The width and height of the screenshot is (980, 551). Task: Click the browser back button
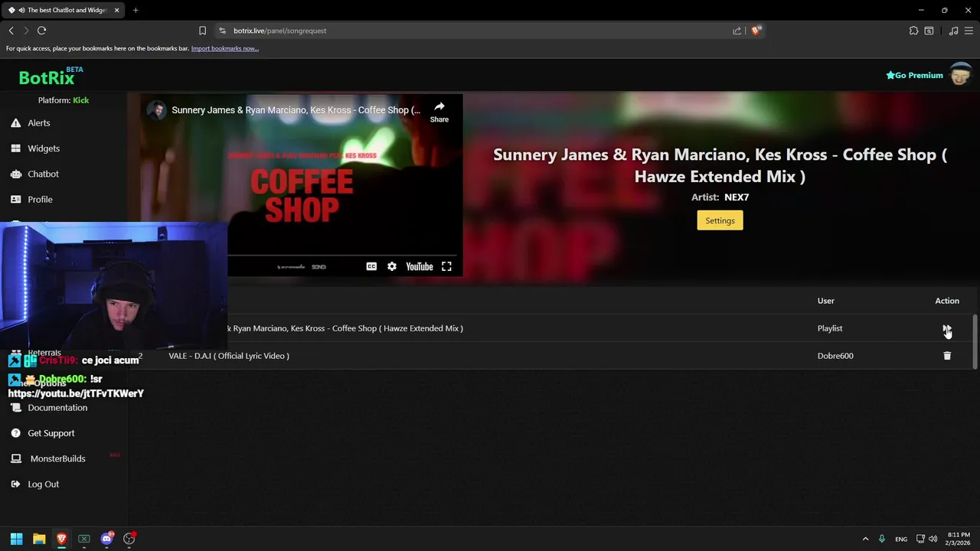click(x=11, y=31)
